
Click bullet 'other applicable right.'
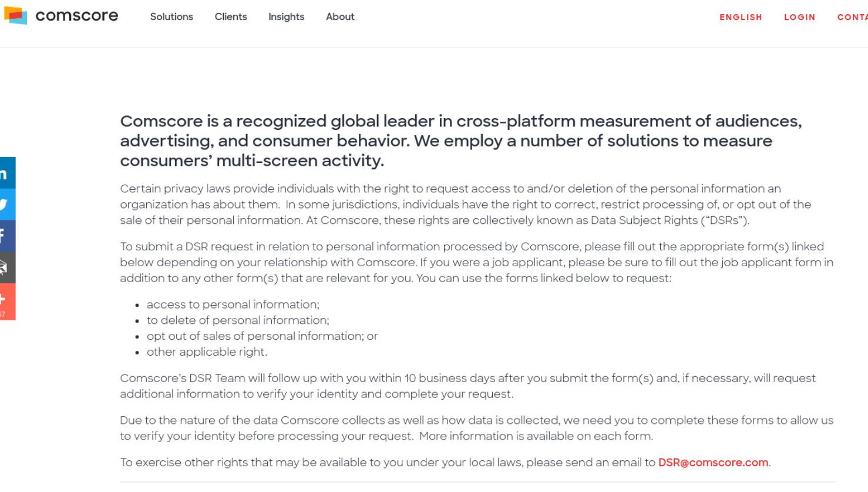click(207, 352)
